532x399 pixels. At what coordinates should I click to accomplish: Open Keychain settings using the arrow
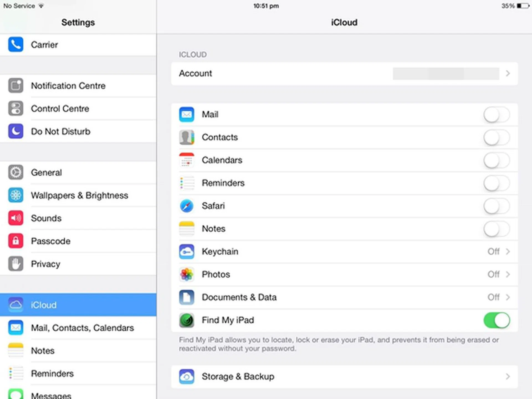click(x=508, y=252)
